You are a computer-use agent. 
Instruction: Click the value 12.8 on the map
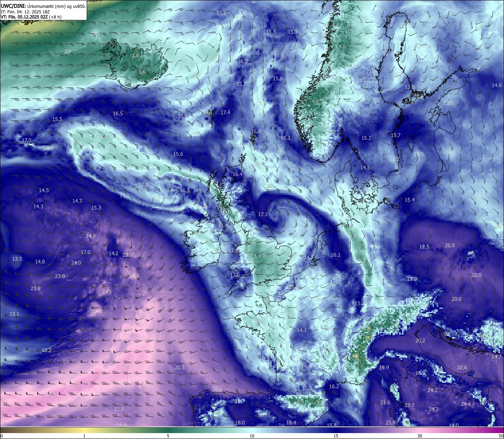[389, 20]
